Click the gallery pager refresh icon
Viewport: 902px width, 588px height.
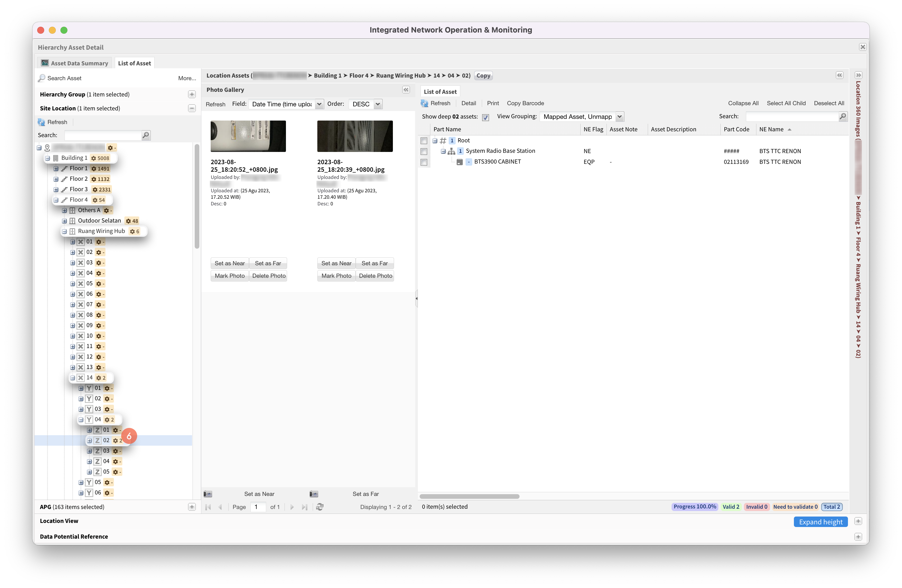[320, 507]
